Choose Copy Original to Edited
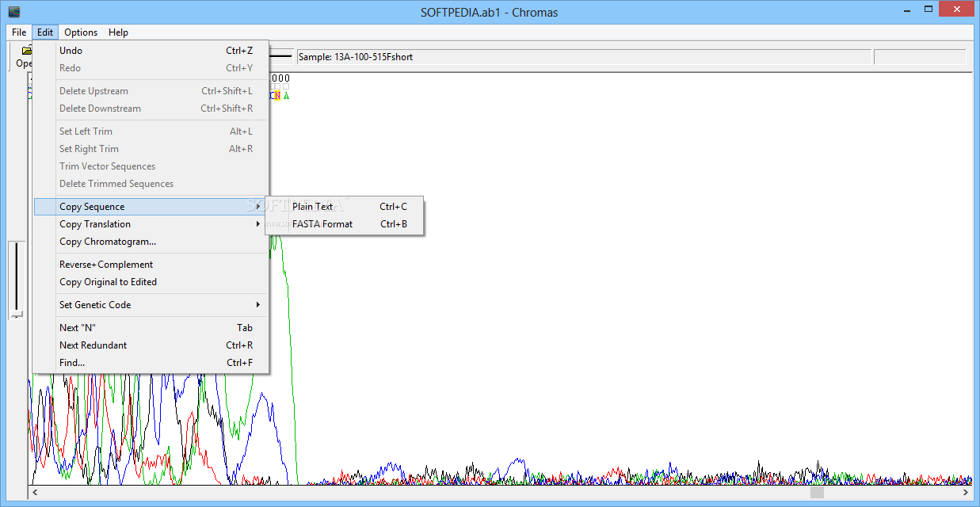The height and width of the screenshot is (507, 980). (x=151, y=282)
